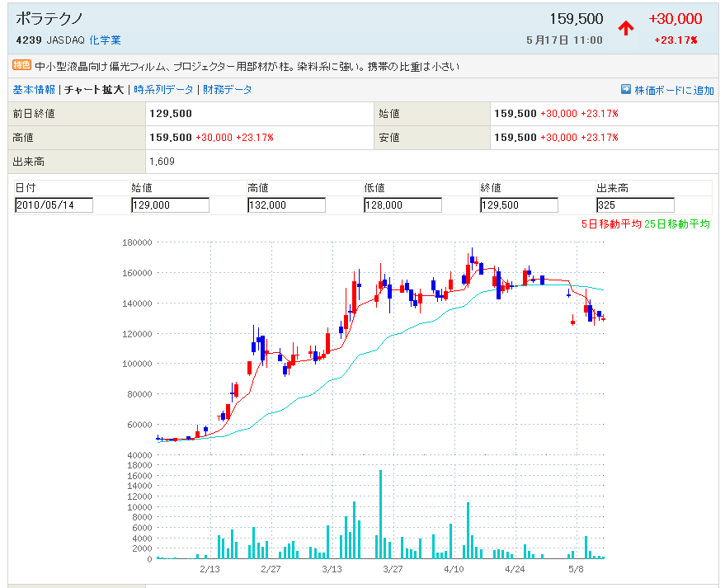Click the blue arrow icon beside 株価ボードに追加
The width and height of the screenshot is (725, 588).
tap(625, 90)
